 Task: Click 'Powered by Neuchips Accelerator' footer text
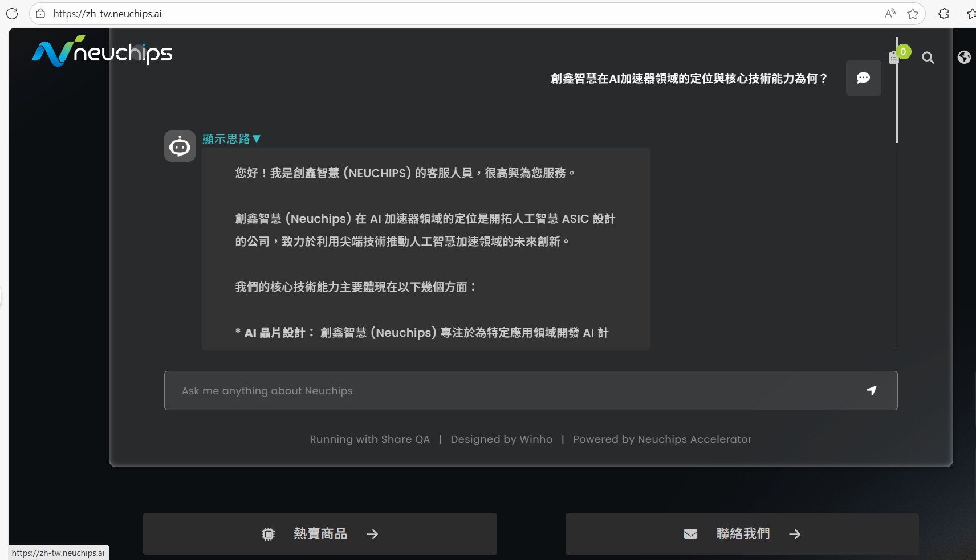pyautogui.click(x=662, y=439)
